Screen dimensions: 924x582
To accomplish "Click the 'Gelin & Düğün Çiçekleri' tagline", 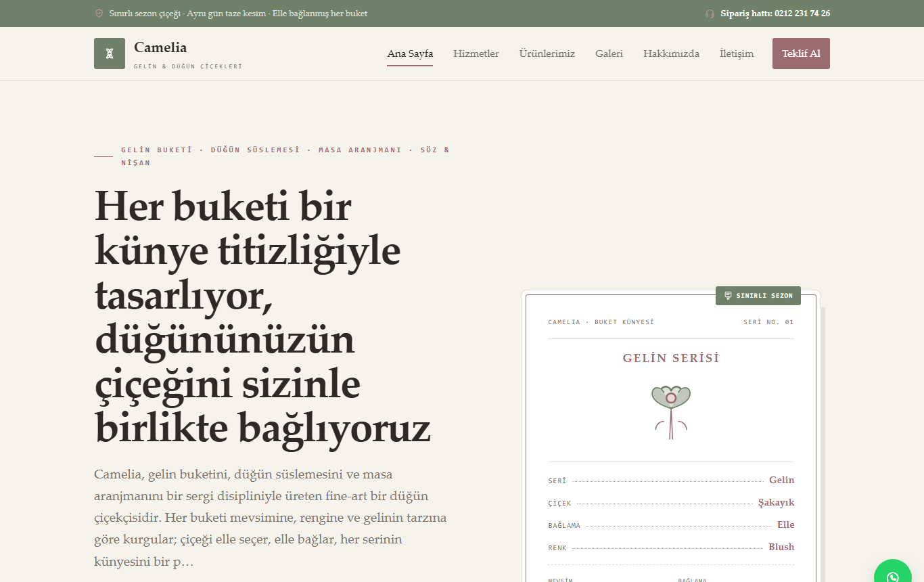I will coord(188,66).
